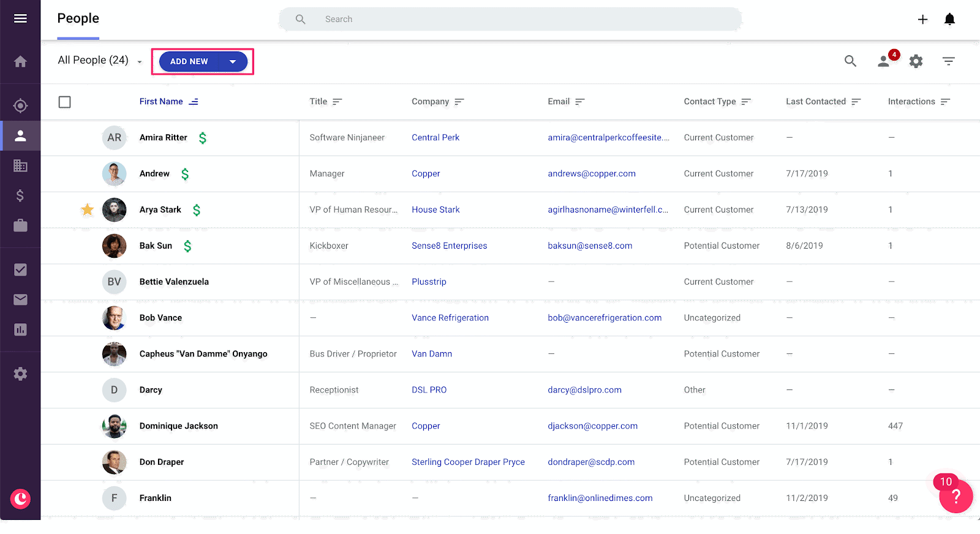The height and width of the screenshot is (534, 980).
Task: Click dollar icon next to Arya Stark
Action: 197,211
